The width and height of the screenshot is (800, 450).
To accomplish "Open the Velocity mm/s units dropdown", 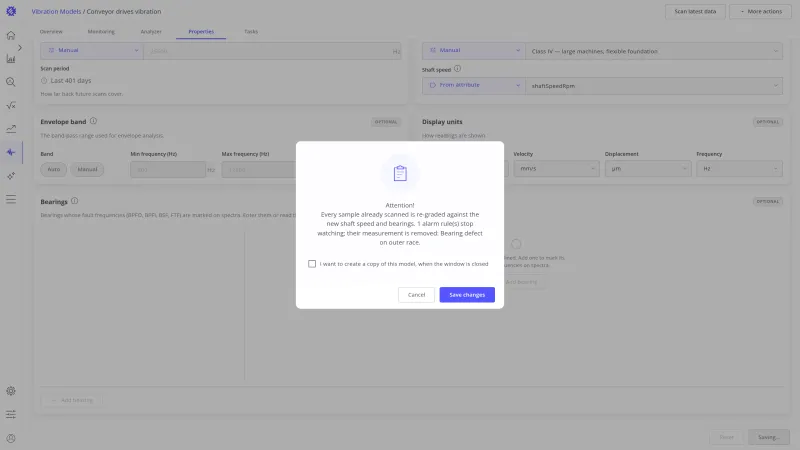I will (x=556, y=169).
